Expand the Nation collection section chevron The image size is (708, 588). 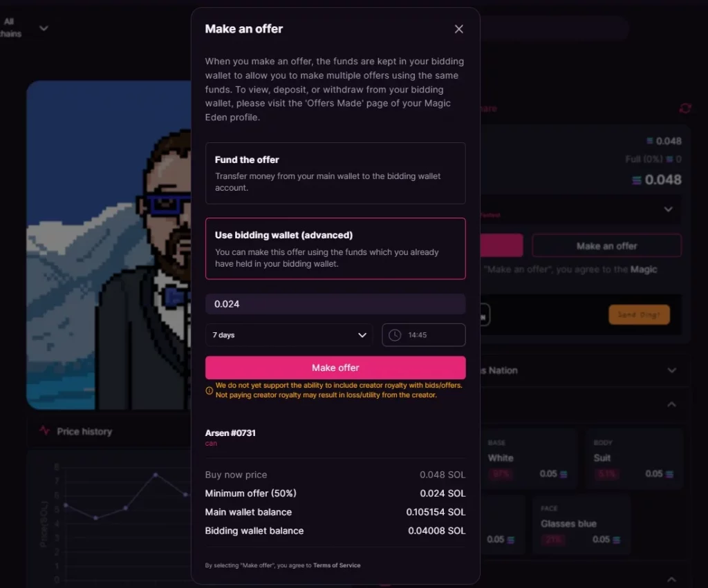pos(671,370)
